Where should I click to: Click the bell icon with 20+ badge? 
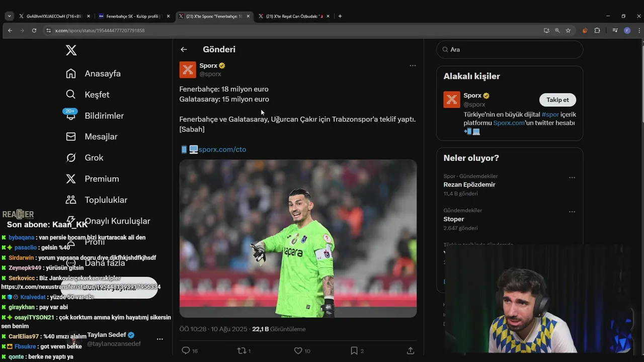coord(70,114)
